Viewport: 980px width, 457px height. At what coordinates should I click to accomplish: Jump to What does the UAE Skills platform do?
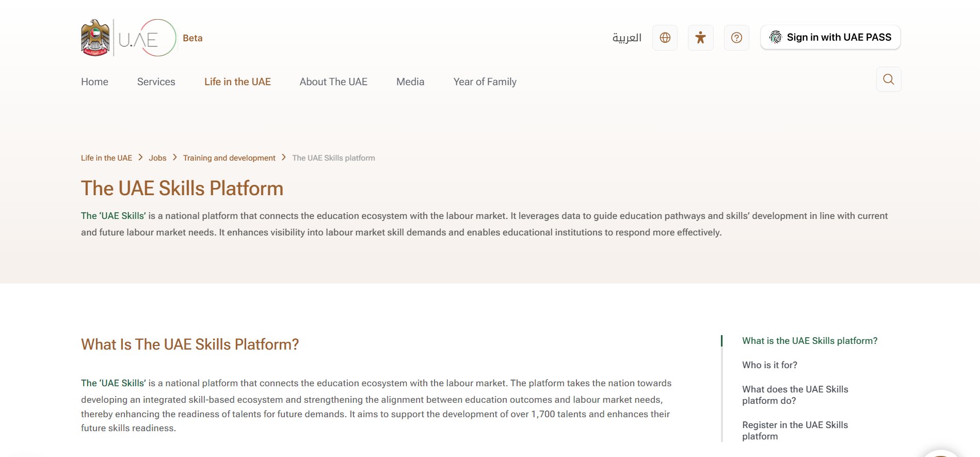coord(795,395)
